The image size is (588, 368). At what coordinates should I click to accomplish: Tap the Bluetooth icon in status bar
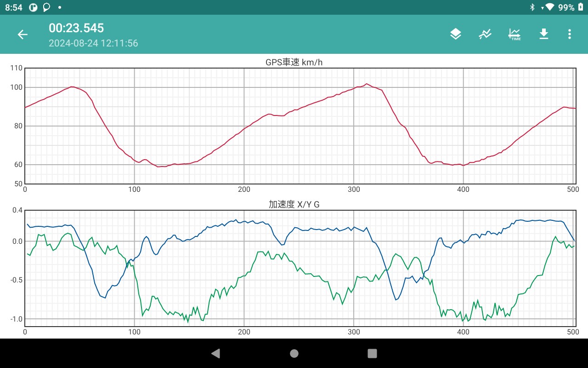tap(532, 7)
